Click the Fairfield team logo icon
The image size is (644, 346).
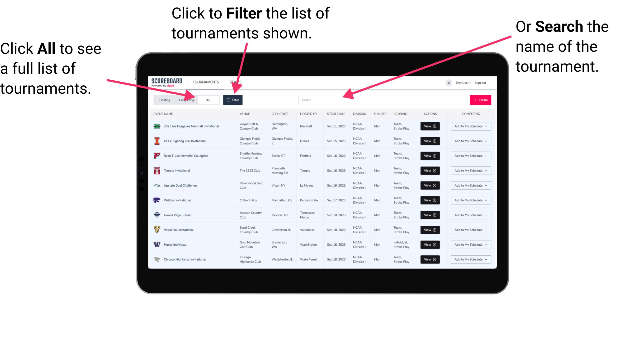click(x=156, y=156)
